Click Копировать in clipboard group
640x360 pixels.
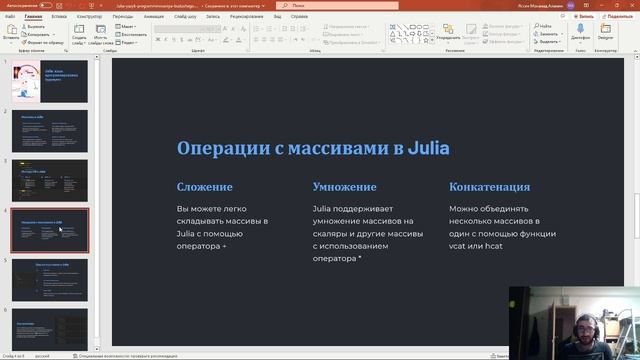coord(36,34)
